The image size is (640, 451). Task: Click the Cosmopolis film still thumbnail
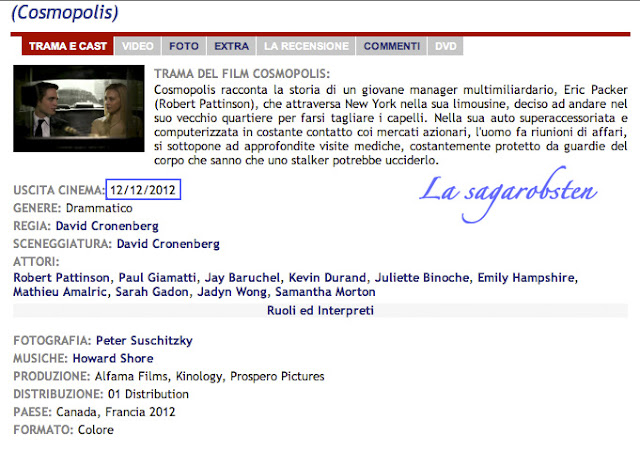pyautogui.click(x=79, y=108)
